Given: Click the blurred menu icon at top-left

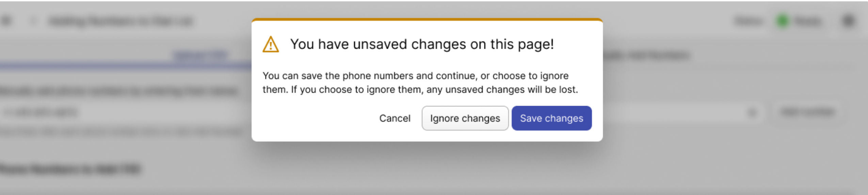Looking at the screenshot, I should [7, 21].
